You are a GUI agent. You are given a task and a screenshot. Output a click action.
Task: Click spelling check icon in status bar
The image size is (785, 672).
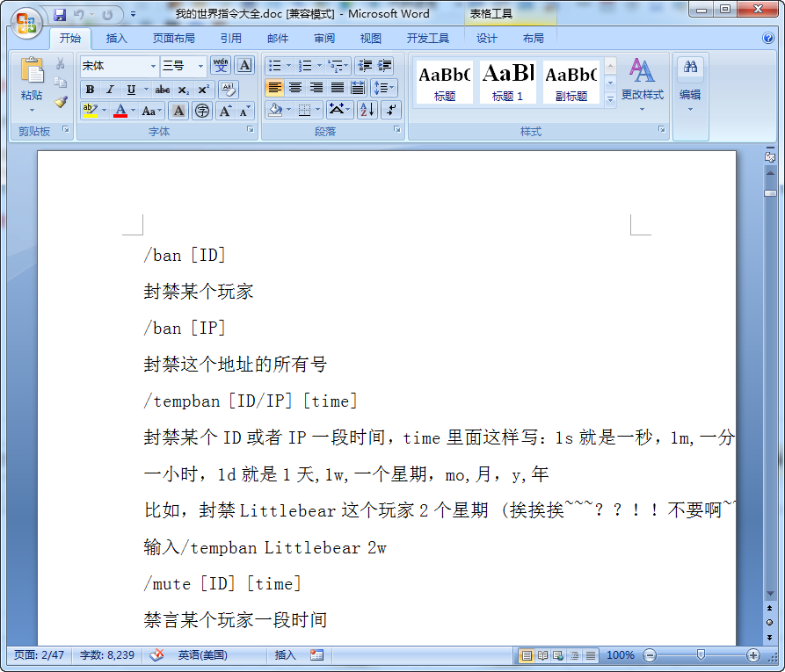[x=156, y=655]
